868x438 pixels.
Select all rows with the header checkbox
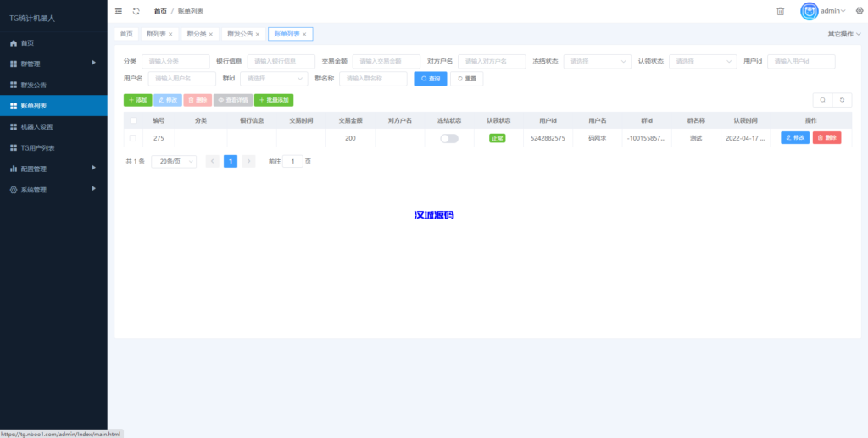[x=132, y=120]
